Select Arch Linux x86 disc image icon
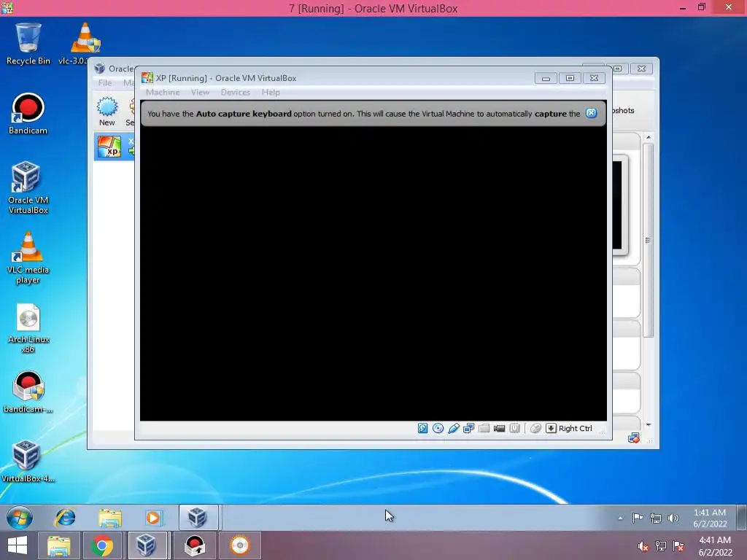 (28, 328)
